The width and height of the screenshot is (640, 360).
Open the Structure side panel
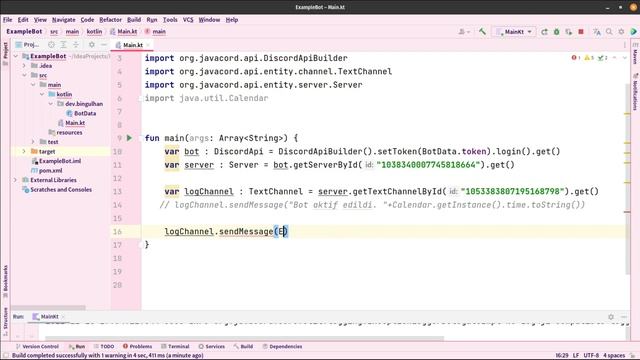click(x=5, y=321)
